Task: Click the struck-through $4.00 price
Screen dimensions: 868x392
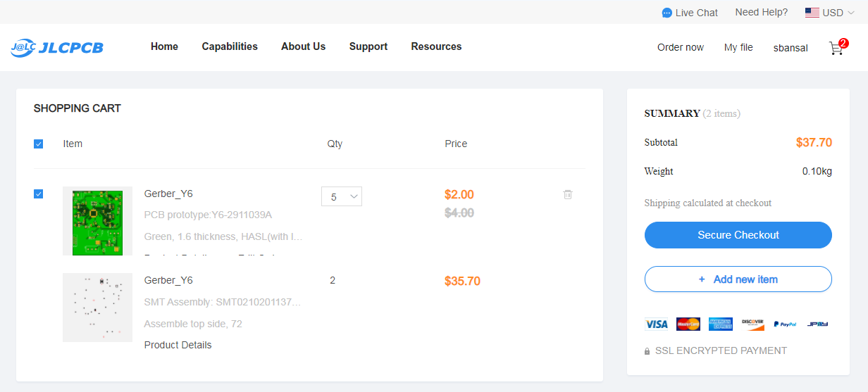Action: point(459,213)
